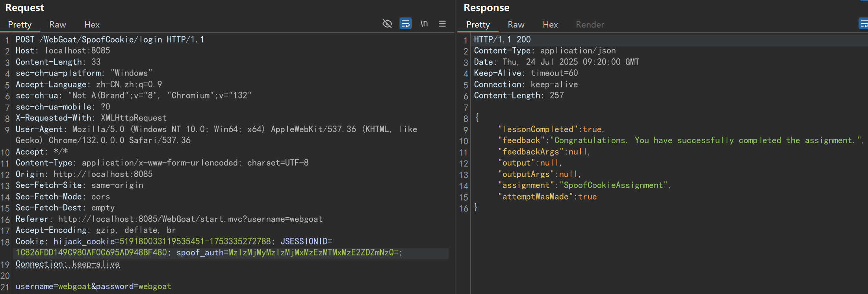Screen dimensions: 868x294
Task: Click the User-Agent Mozilla/5.0 header line
Action: point(217,135)
